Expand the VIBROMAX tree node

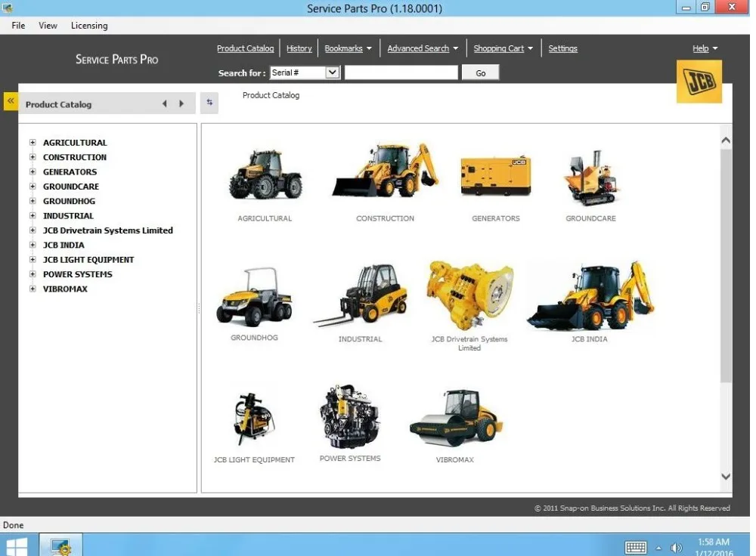click(x=33, y=289)
